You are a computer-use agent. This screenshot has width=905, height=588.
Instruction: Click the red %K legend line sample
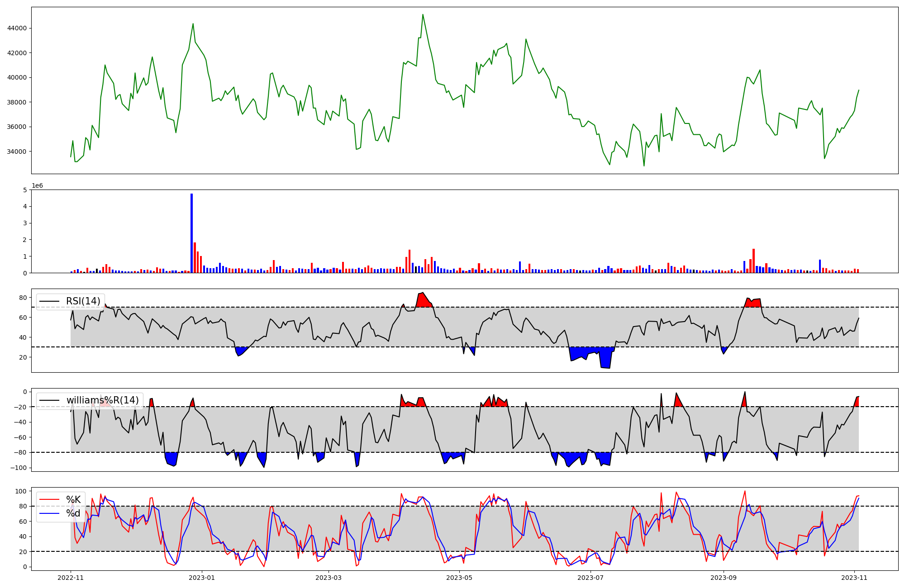click(49, 499)
